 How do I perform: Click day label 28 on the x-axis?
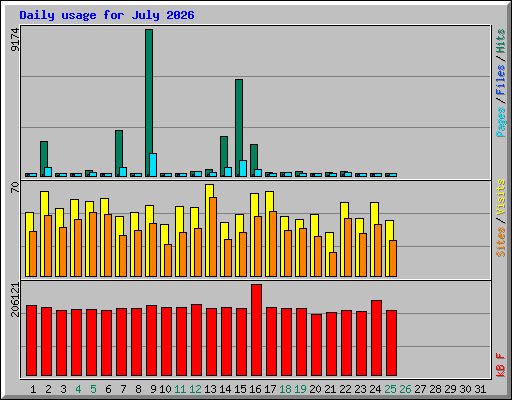tap(436, 389)
